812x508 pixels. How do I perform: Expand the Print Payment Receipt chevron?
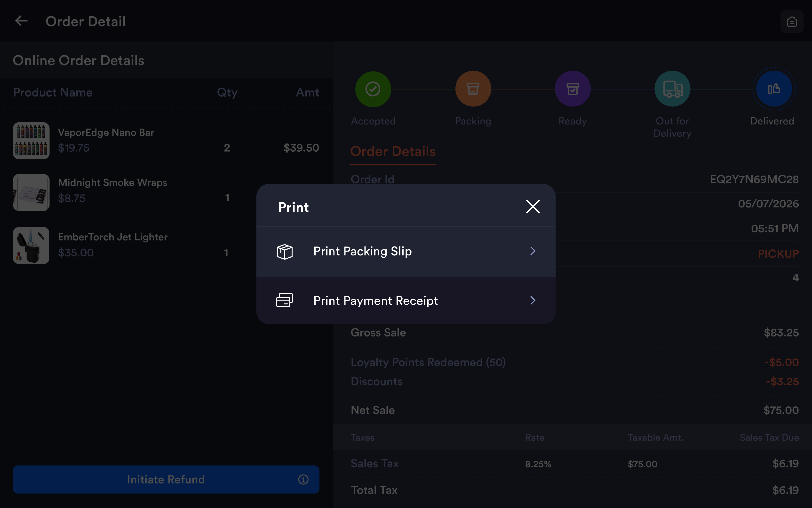click(x=533, y=300)
